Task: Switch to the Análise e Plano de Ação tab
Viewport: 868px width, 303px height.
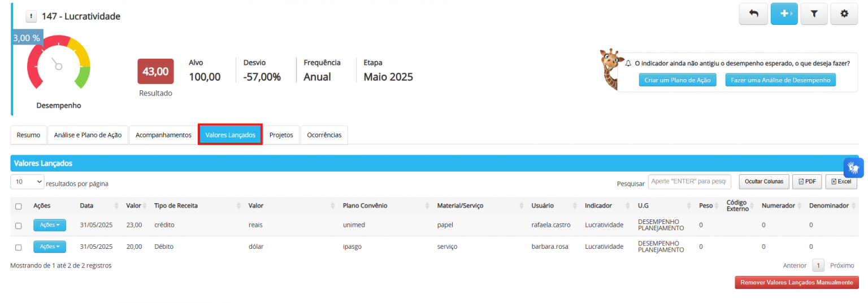Action: click(x=88, y=135)
